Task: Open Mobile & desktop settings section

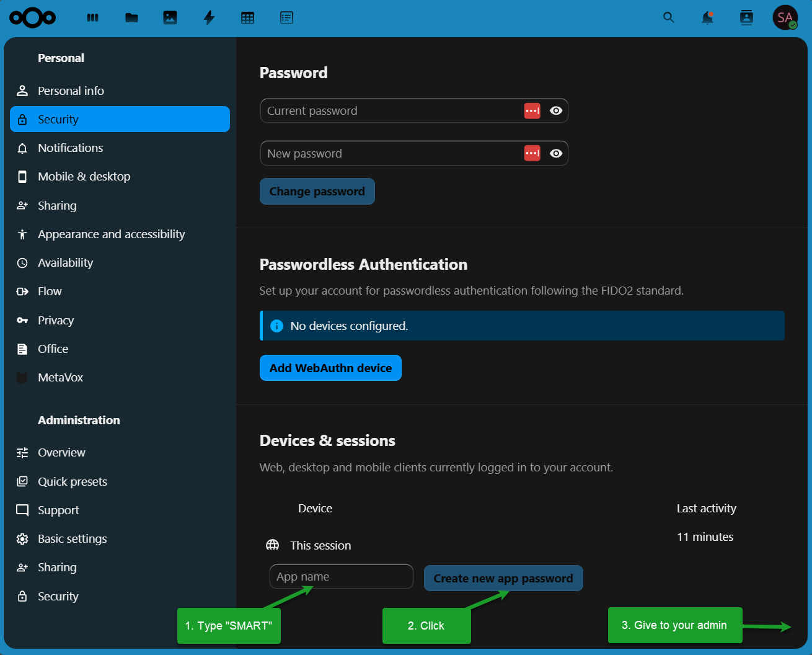Action: (84, 177)
